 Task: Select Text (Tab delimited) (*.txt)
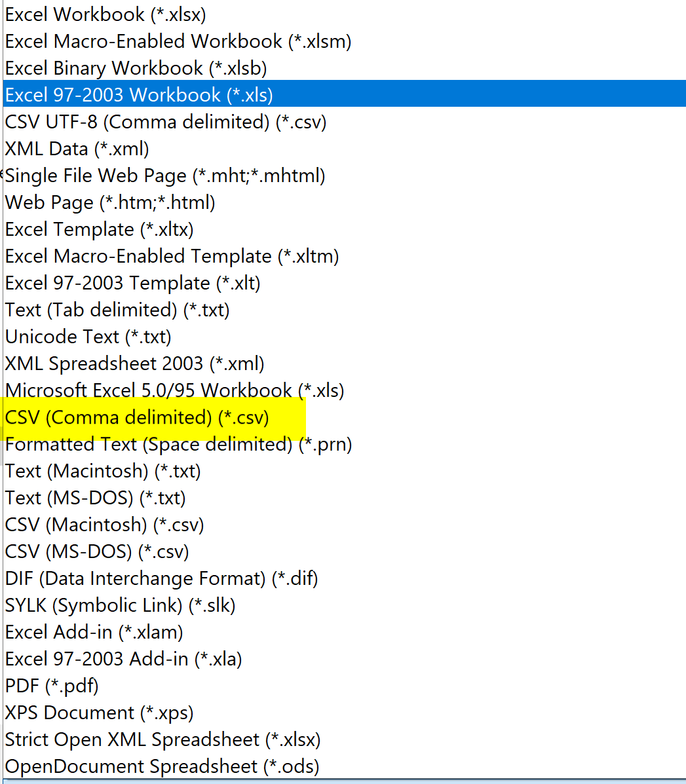click(345, 310)
